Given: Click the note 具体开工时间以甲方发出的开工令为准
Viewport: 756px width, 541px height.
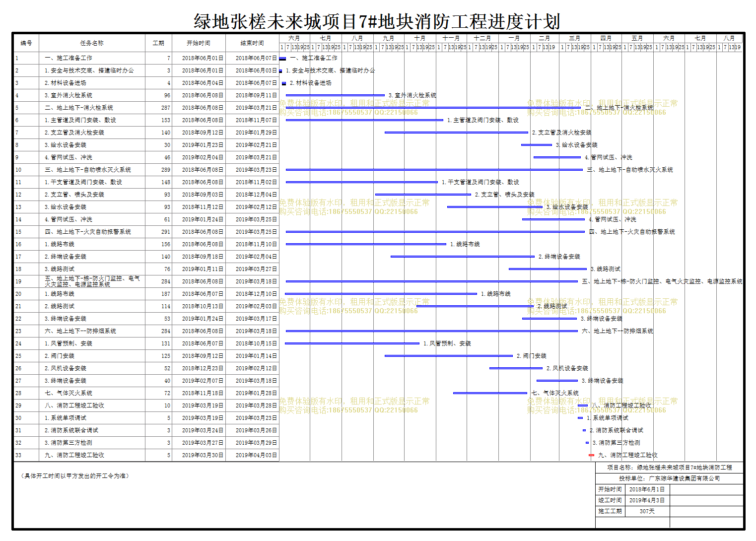Looking at the screenshot, I should point(75,476).
